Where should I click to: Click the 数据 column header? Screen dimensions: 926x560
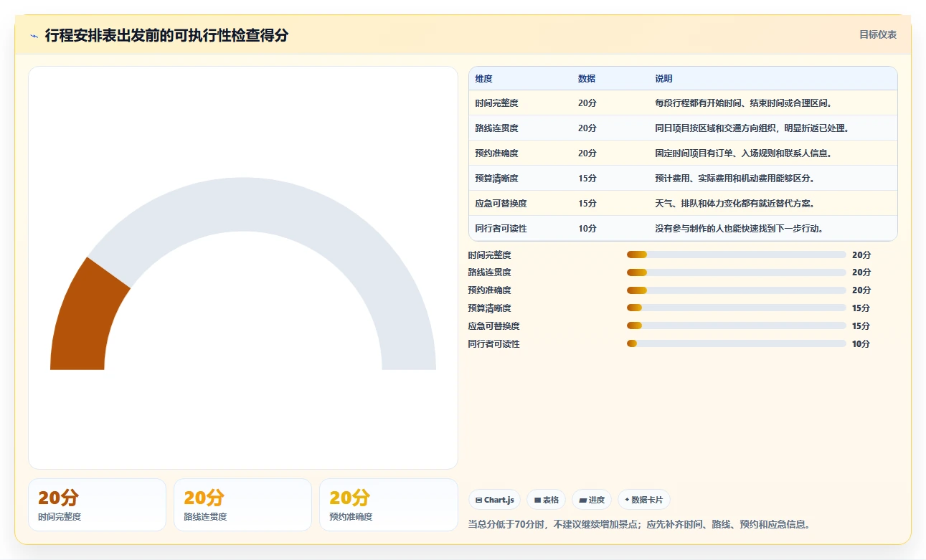click(x=587, y=79)
